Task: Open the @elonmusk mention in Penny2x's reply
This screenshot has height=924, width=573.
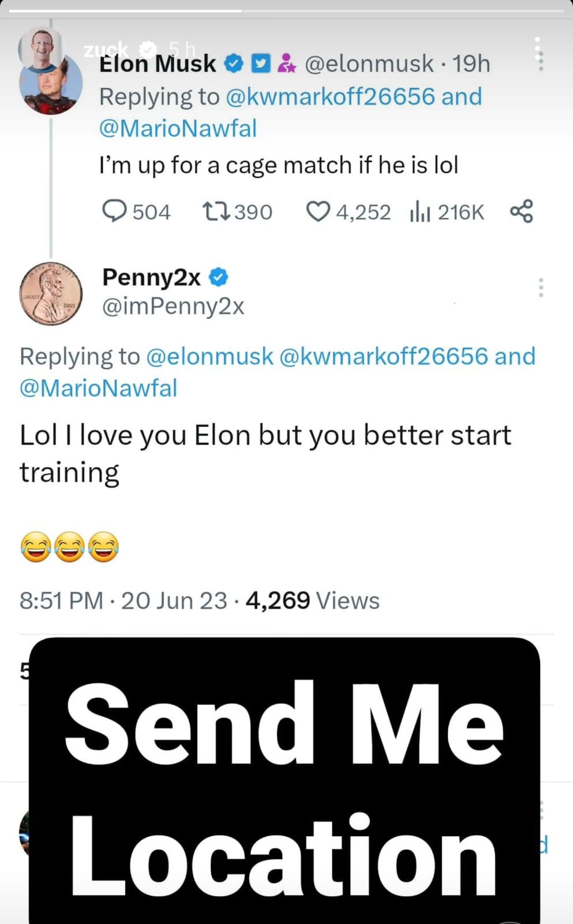Action: tap(210, 356)
